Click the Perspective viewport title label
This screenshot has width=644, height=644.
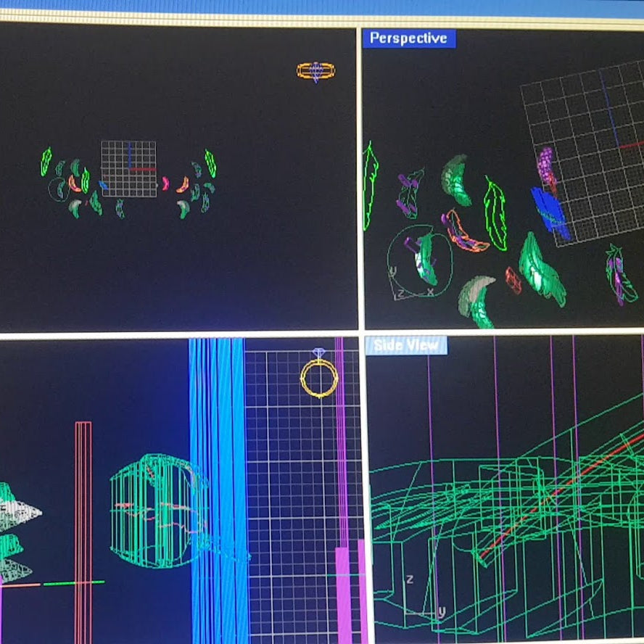point(409,38)
